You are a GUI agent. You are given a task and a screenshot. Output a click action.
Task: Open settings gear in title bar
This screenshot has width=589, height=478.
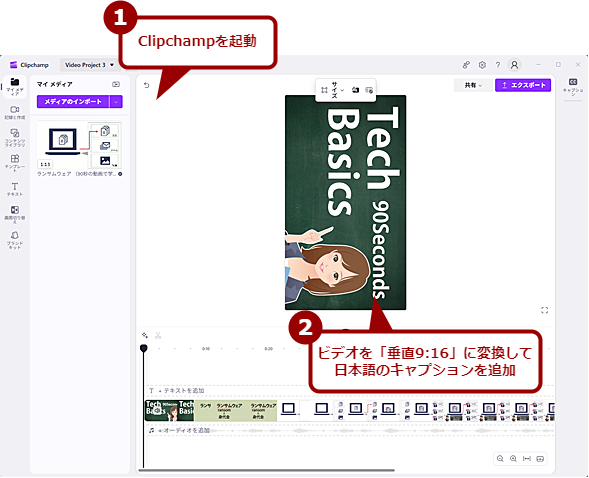(482, 65)
